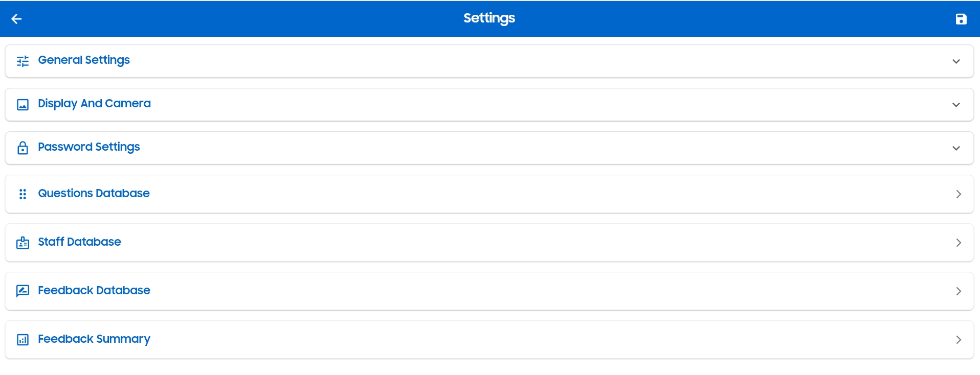Click the Staff Database badge icon
The width and height of the screenshot is (980, 375).
[23, 243]
